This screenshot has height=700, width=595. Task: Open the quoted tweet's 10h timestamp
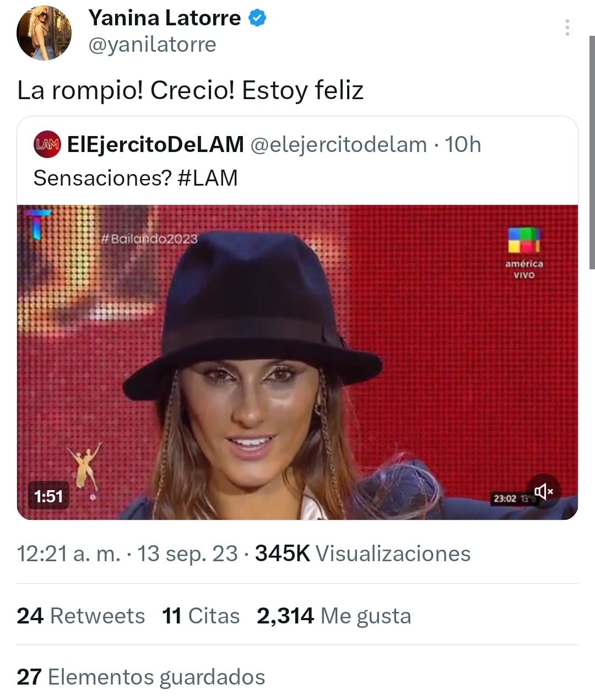463,144
